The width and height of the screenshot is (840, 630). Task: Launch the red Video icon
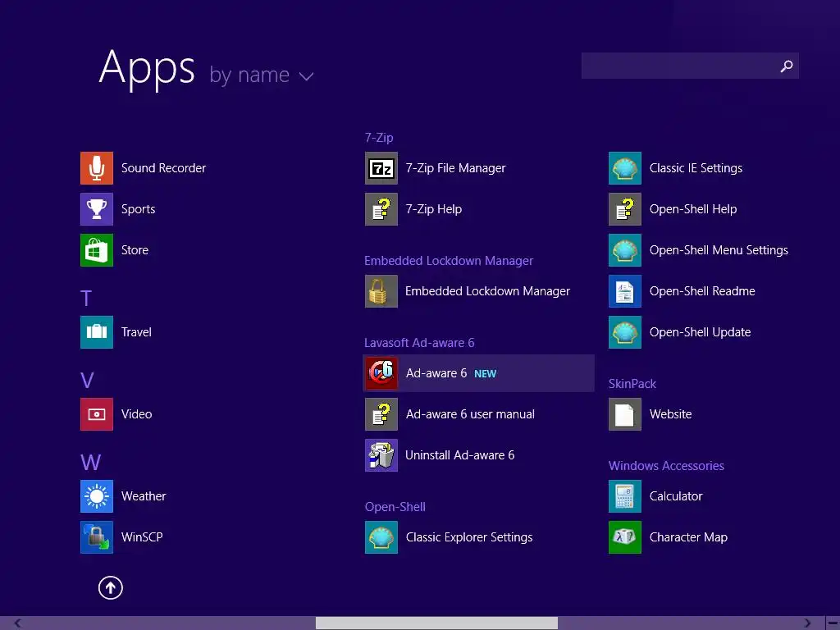[97, 414]
